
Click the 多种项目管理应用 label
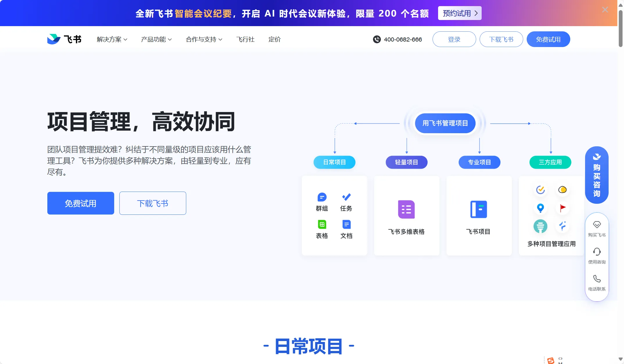click(x=552, y=244)
